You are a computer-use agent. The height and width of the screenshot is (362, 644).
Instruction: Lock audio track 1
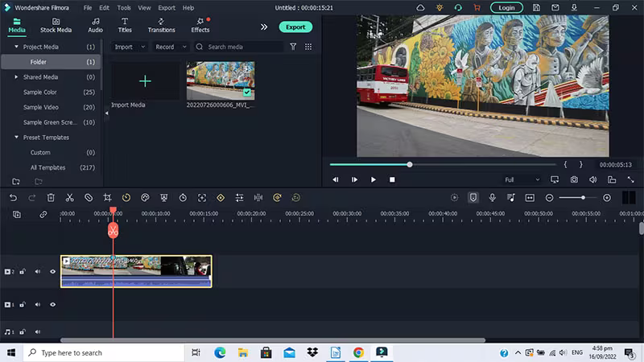(23, 331)
